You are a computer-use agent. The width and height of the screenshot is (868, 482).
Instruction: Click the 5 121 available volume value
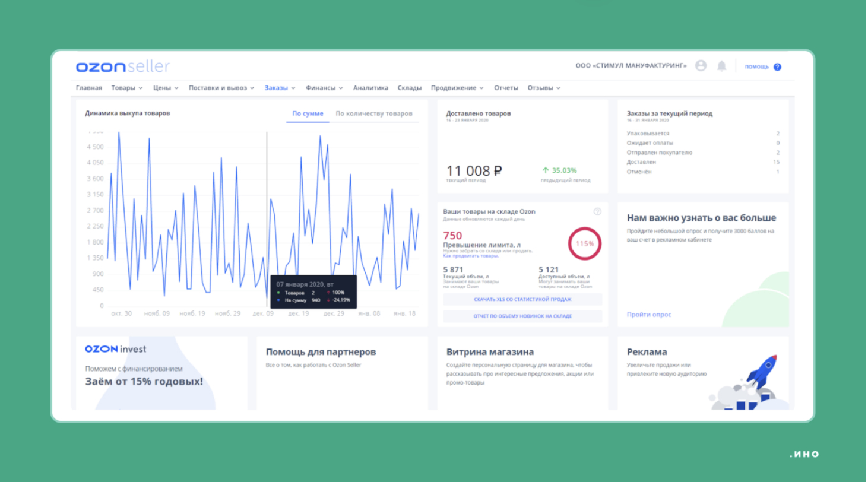[x=549, y=269]
